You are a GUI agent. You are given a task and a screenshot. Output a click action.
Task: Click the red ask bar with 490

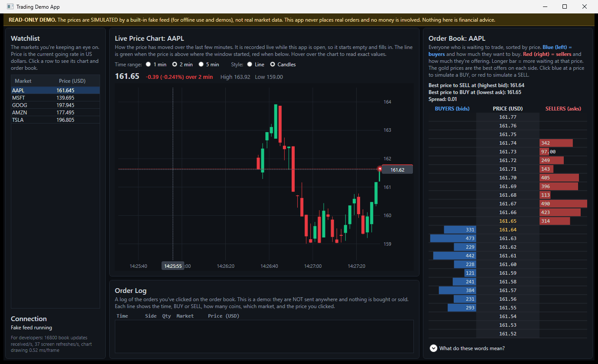click(563, 204)
